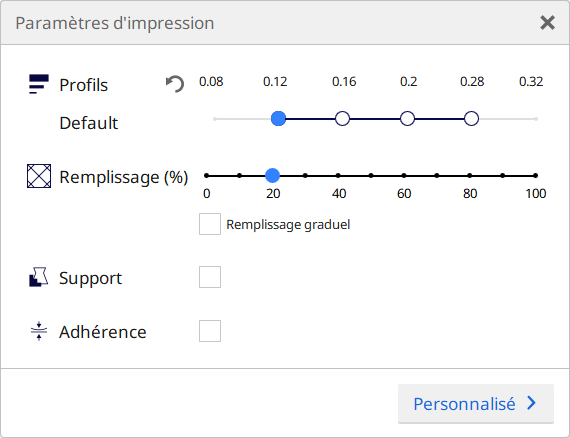The image size is (570, 438).
Task: Close the Paramètres d'impression panel
Action: point(547,23)
